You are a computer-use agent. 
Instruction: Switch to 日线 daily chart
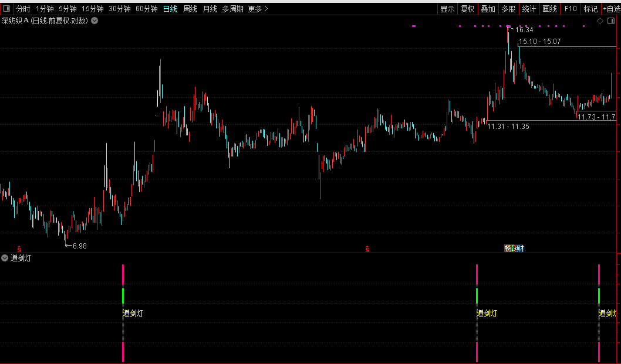pos(170,9)
